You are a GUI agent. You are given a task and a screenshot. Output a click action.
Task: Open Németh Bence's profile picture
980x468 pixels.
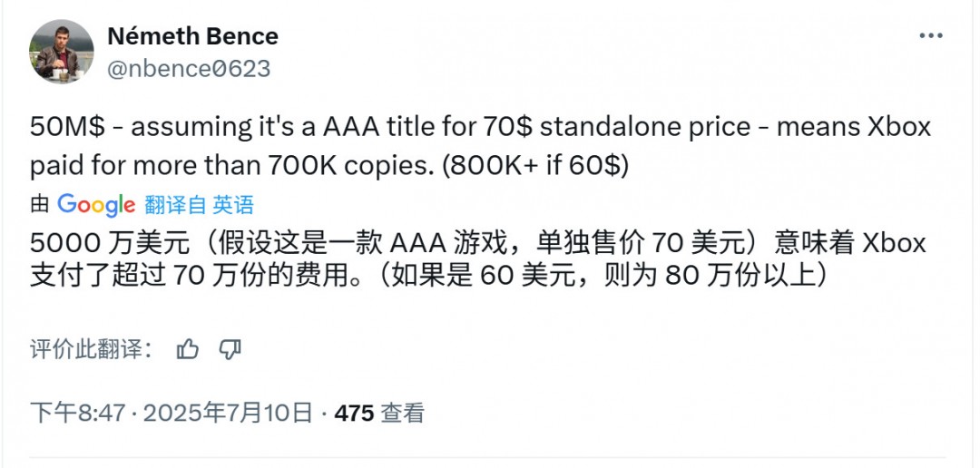pyautogui.click(x=61, y=52)
